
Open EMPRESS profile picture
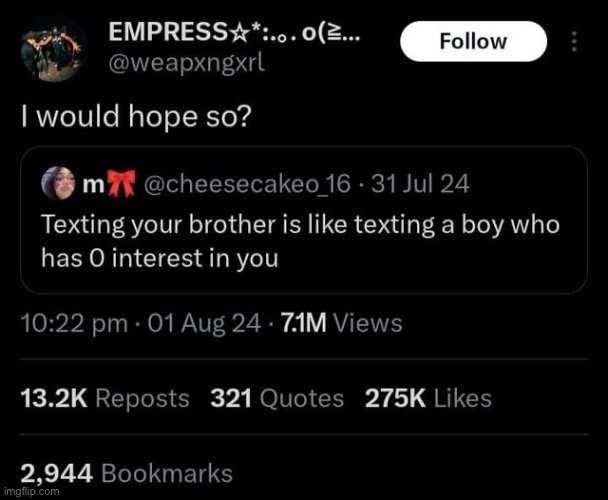(53, 50)
